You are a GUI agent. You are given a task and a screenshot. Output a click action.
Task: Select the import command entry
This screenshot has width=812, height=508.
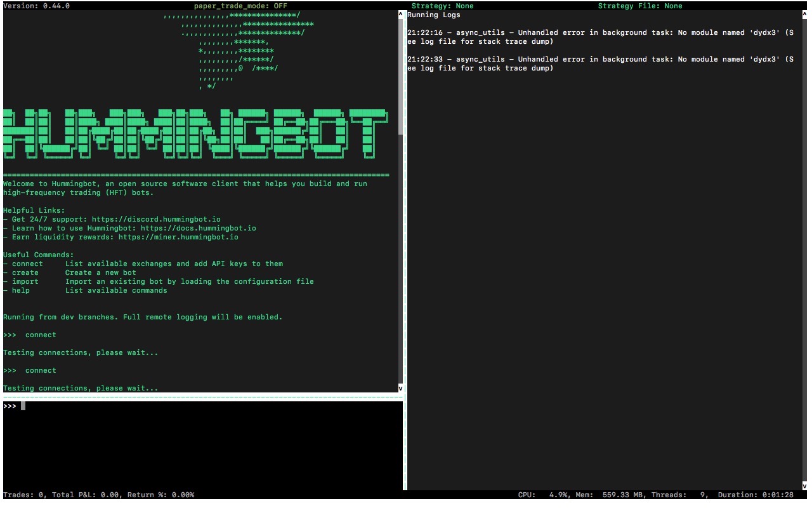point(24,281)
